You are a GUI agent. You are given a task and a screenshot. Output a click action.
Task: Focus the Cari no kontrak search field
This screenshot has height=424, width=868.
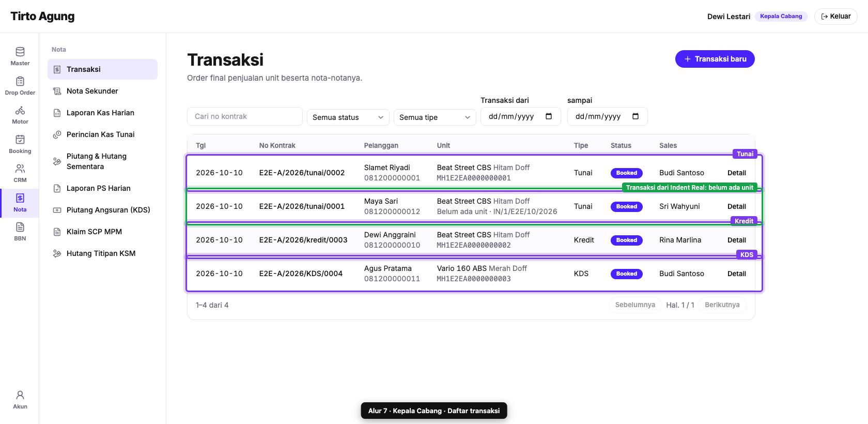coord(245,116)
